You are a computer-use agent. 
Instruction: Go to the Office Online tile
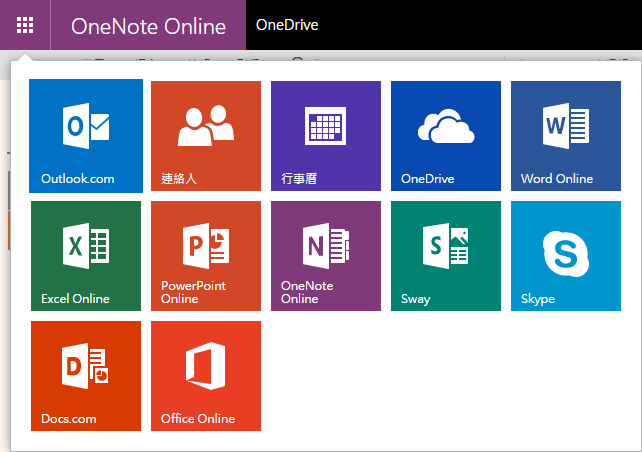pyautogui.click(x=206, y=376)
